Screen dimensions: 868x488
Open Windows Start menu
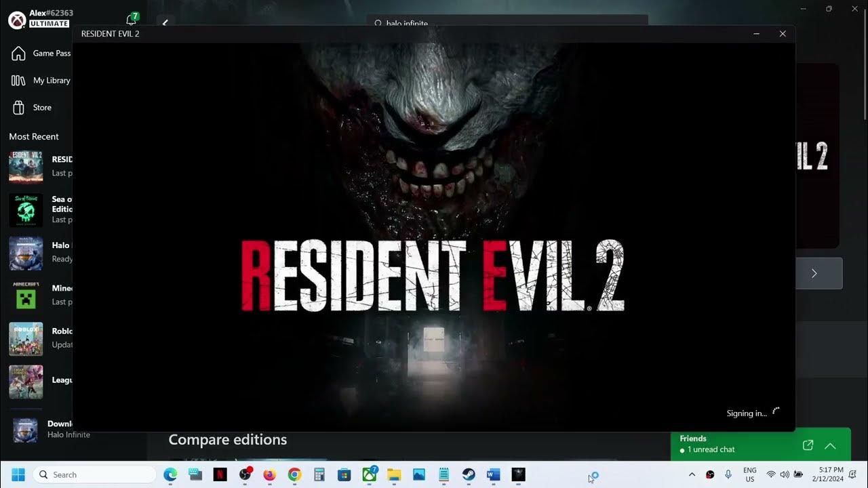[x=18, y=474]
